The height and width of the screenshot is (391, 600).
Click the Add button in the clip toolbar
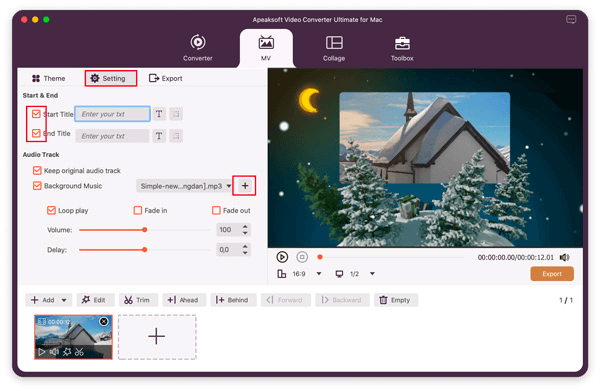click(x=43, y=300)
